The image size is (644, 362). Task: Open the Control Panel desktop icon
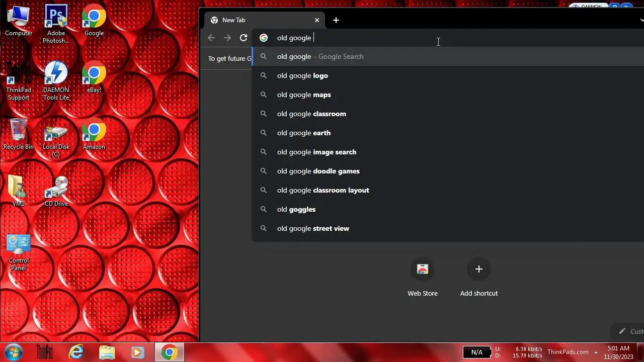[x=19, y=252]
